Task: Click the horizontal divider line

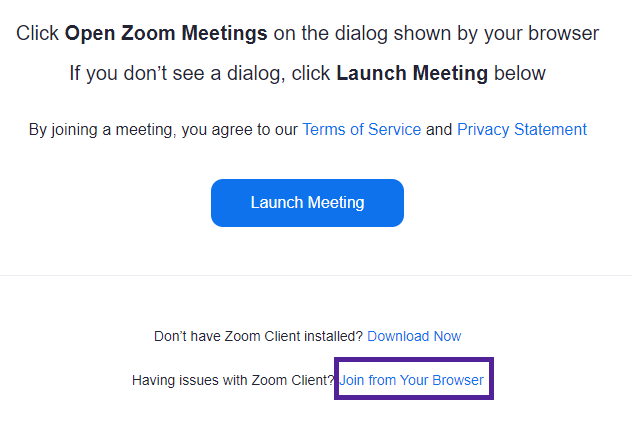Action: tap(316, 275)
